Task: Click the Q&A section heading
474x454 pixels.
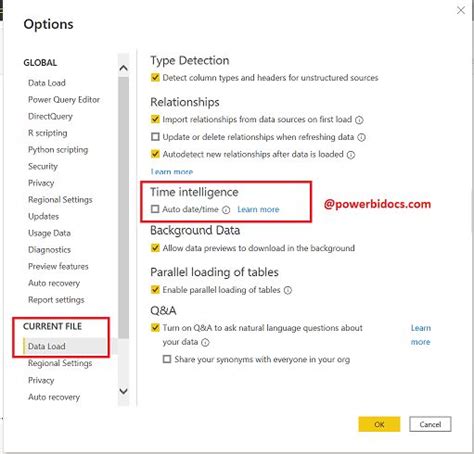Action: pyautogui.click(x=163, y=310)
